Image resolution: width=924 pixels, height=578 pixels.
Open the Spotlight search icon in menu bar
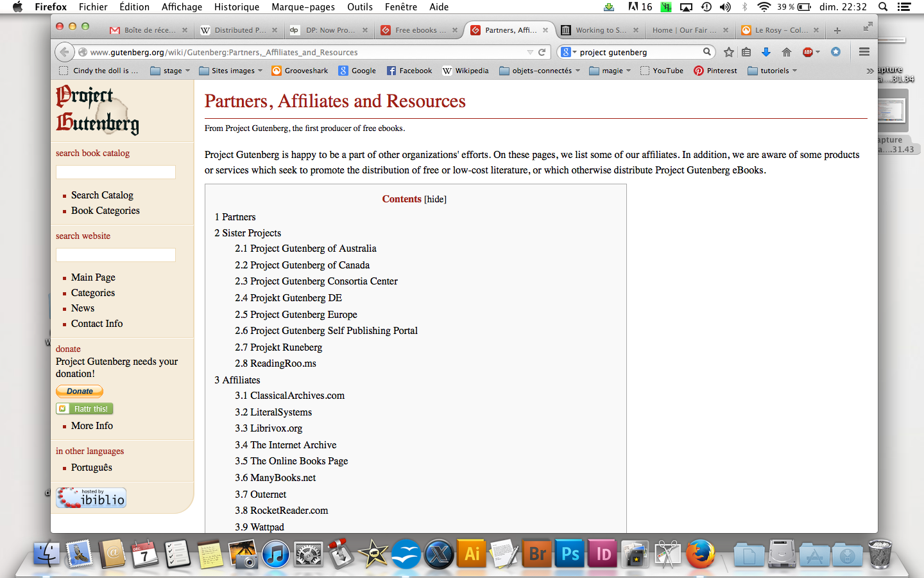[x=883, y=7]
